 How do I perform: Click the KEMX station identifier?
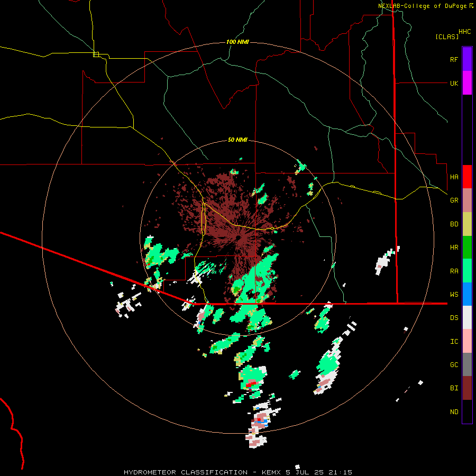271,472
